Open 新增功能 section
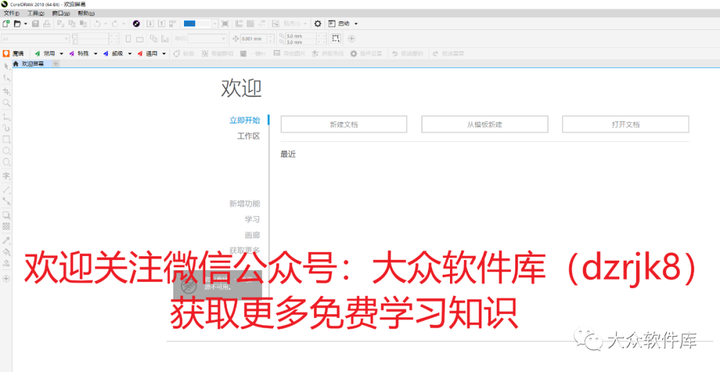The image size is (720, 372). [x=245, y=203]
